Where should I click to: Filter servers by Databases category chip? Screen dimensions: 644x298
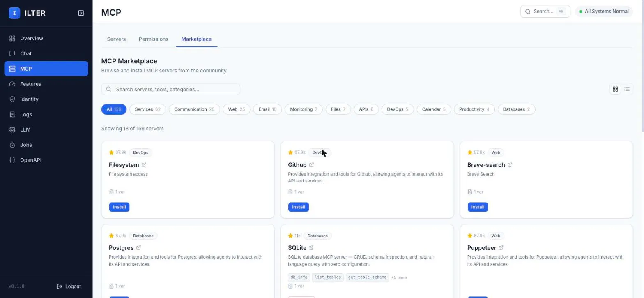516,109
